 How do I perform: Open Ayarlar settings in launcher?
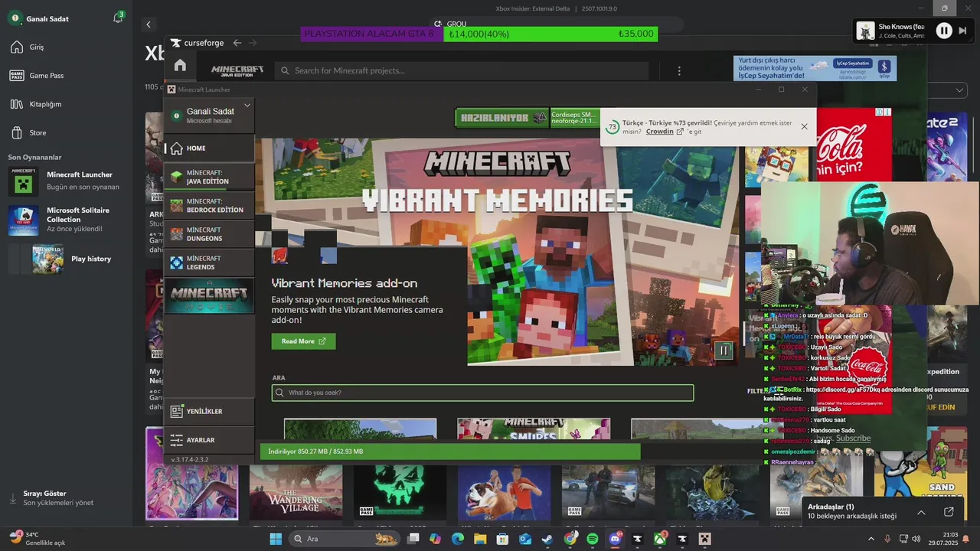209,440
